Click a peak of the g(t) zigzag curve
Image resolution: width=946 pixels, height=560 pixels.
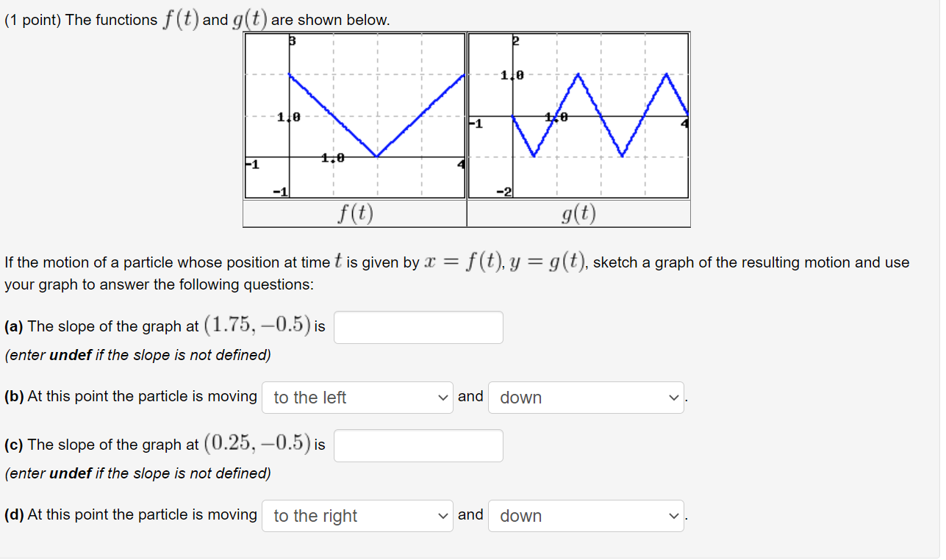click(x=578, y=73)
